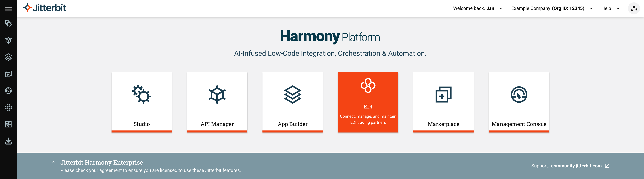Open the community.jitterbit.com support link
The image size is (644, 179).
tap(576, 166)
